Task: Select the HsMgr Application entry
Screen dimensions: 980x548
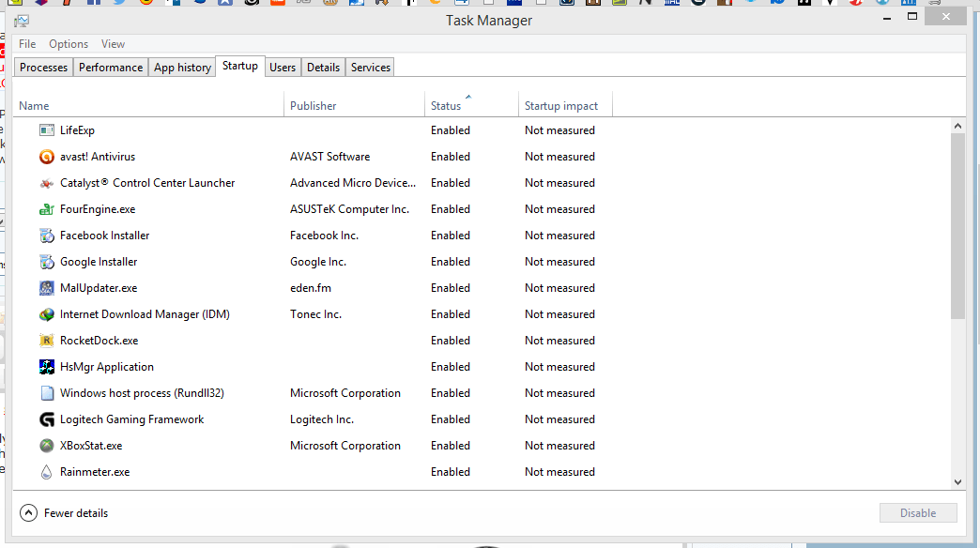Action: coord(106,366)
